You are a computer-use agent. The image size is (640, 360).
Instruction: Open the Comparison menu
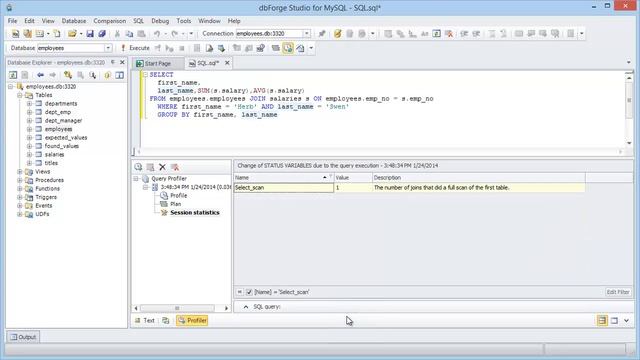coord(109,21)
